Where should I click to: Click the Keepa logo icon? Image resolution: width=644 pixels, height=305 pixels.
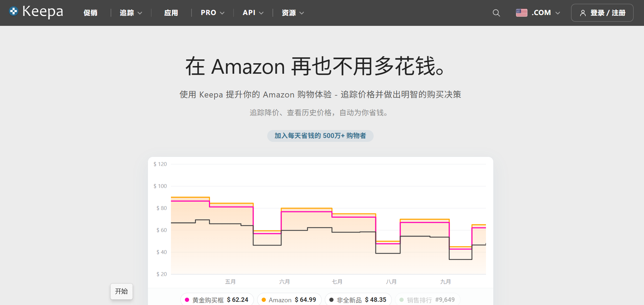14,11
